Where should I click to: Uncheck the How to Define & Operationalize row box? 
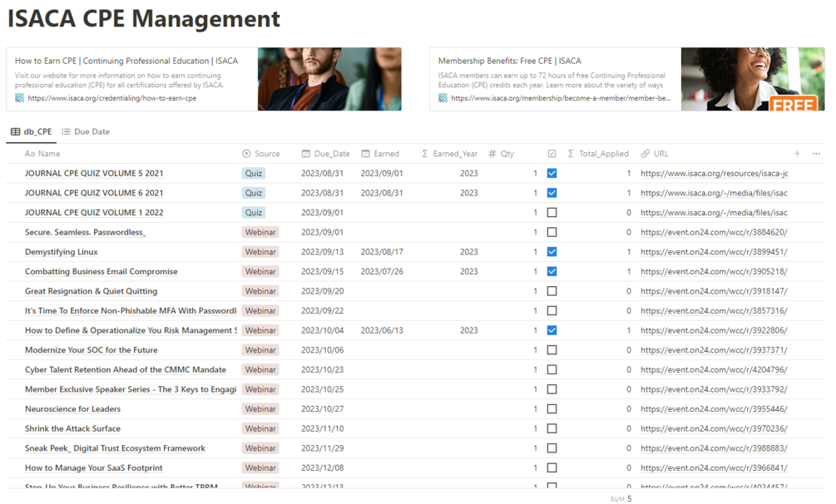point(552,330)
